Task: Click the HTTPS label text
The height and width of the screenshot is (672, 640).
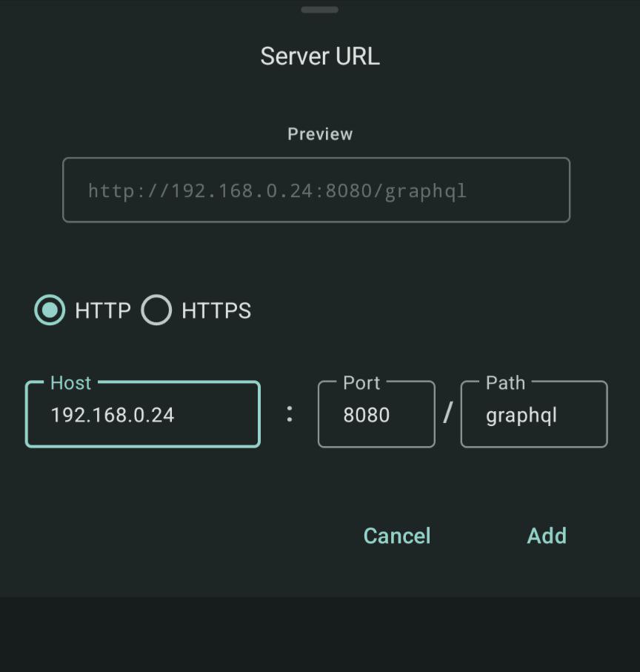Action: tap(216, 310)
